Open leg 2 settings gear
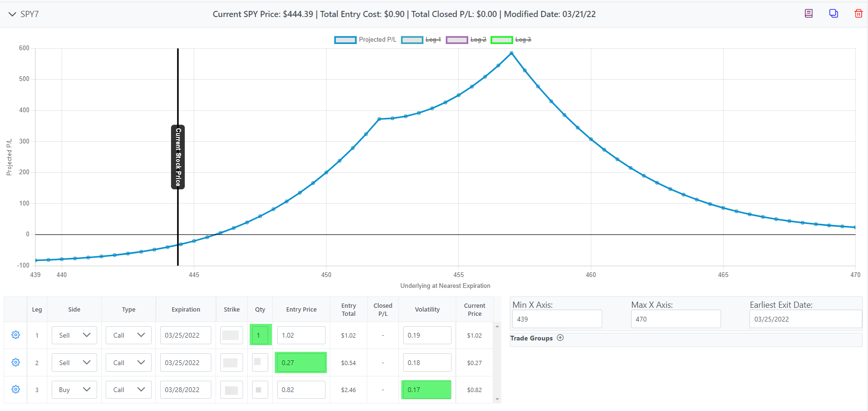The width and height of the screenshot is (868, 411). [16, 362]
